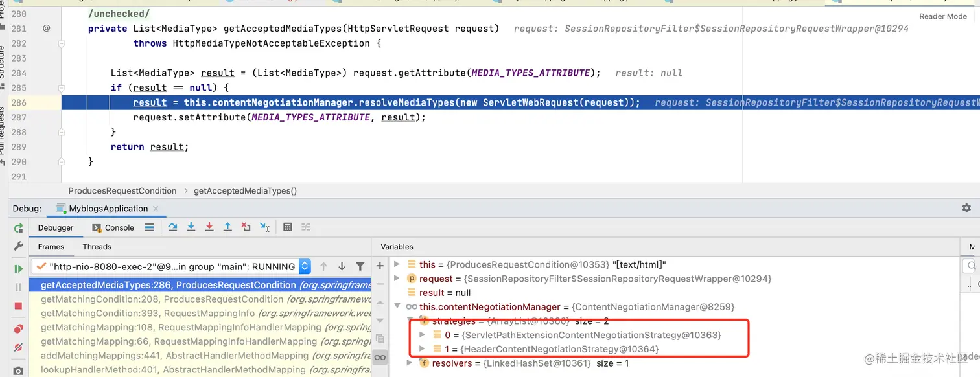
Task: Pause the running program
Action: 19,286
